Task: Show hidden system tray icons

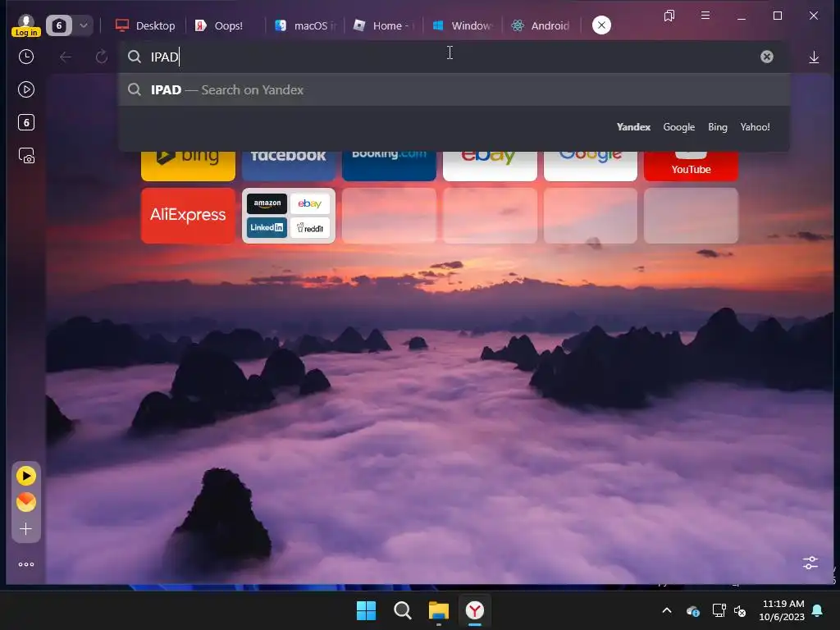Action: (667, 610)
